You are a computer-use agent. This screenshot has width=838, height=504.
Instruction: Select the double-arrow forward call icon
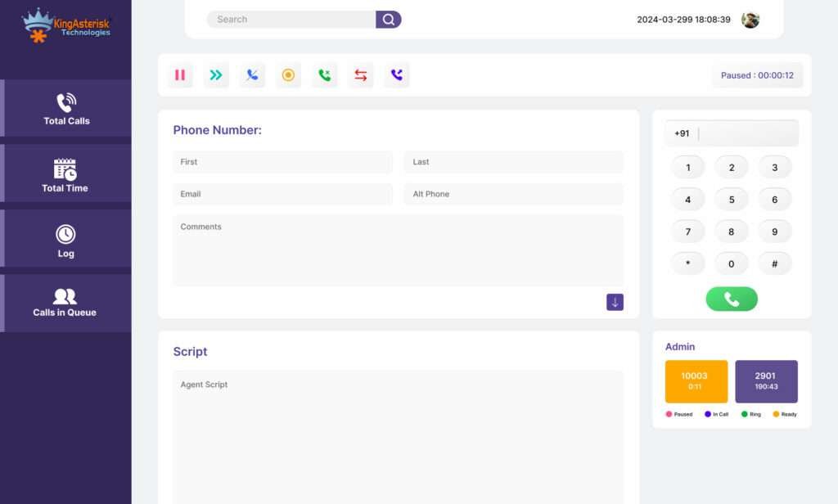tap(216, 74)
